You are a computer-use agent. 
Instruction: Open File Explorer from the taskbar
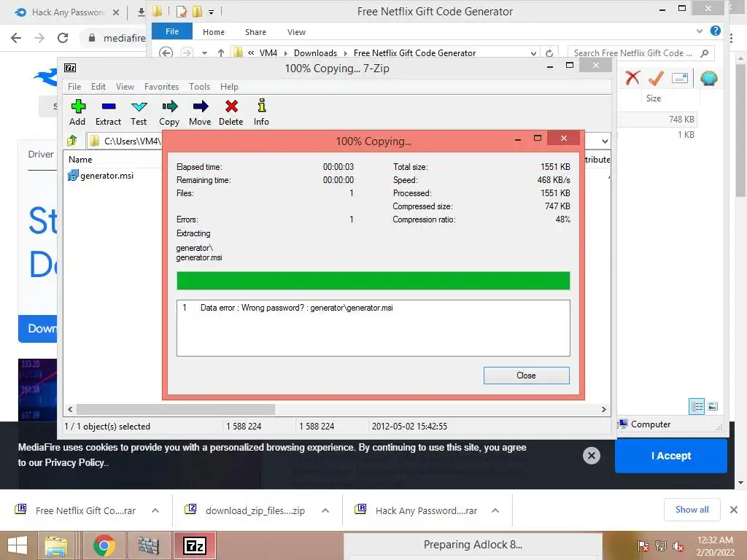pos(56,545)
